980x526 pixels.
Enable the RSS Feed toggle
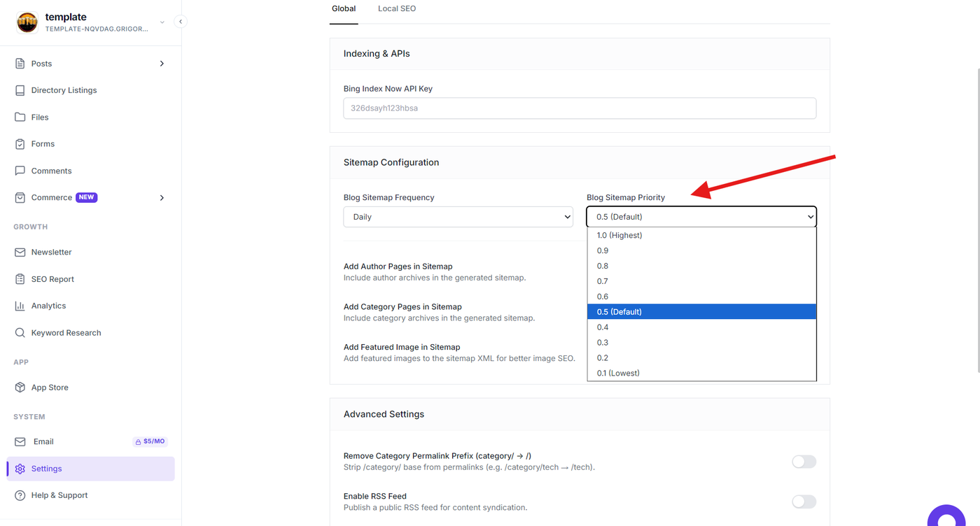pos(804,502)
